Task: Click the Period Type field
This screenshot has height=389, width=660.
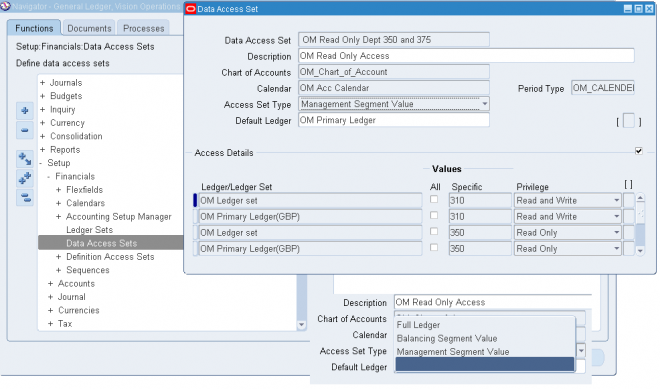Action: point(603,88)
